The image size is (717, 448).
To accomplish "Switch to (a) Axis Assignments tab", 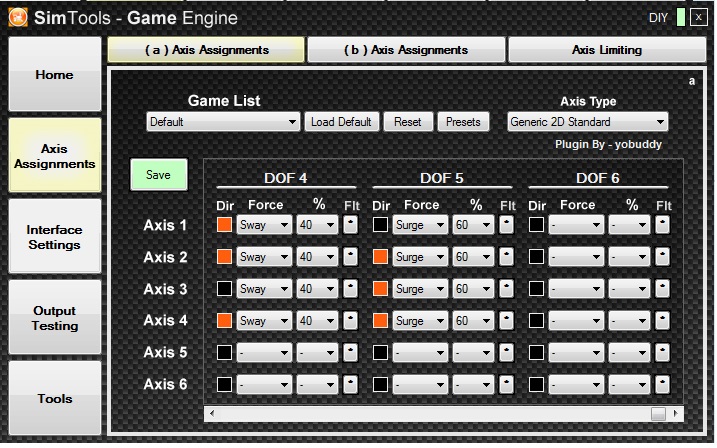I will coord(206,50).
